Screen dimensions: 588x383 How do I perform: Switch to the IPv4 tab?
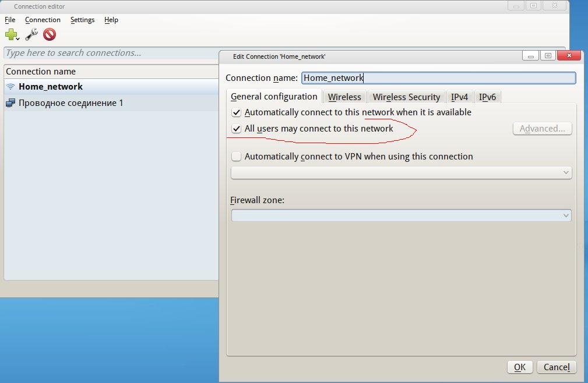[x=459, y=97]
